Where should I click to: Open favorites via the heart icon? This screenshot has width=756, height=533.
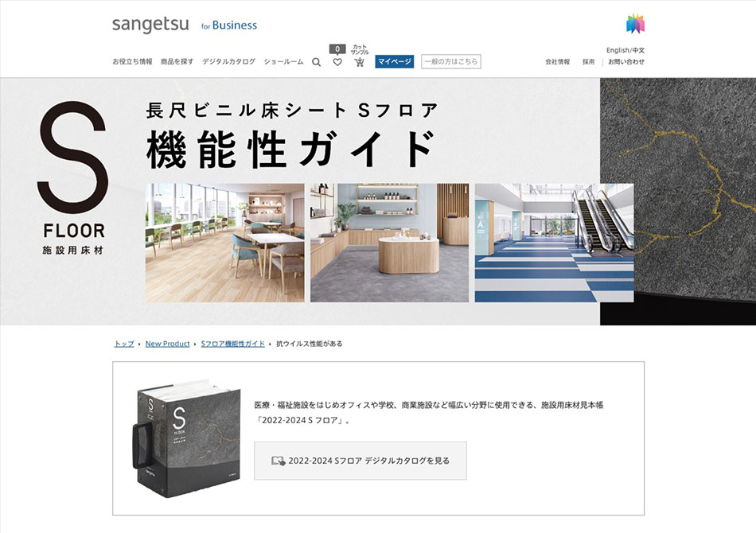(337, 62)
